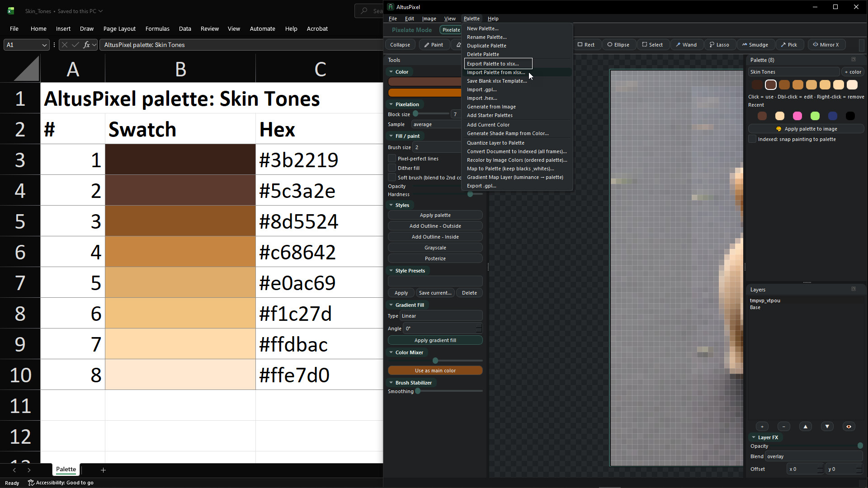Open the Excel Formulas ribbon tab
This screenshot has height=488, width=868.
157,28
